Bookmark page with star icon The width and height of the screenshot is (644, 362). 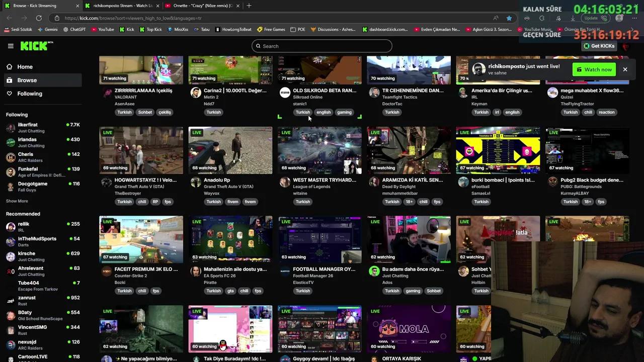(x=509, y=18)
